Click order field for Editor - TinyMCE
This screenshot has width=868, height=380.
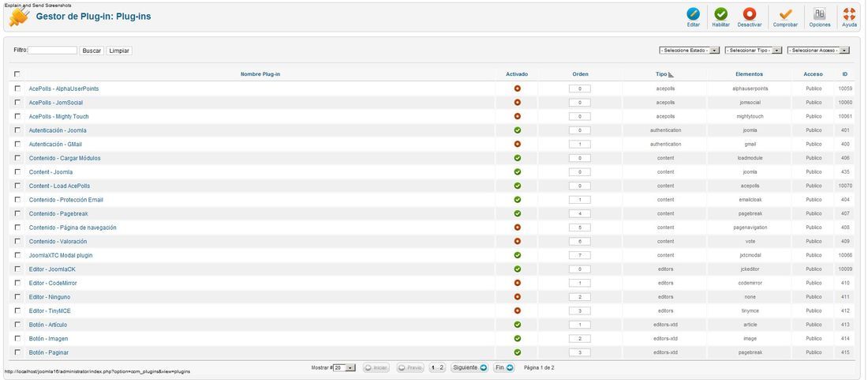(x=580, y=310)
